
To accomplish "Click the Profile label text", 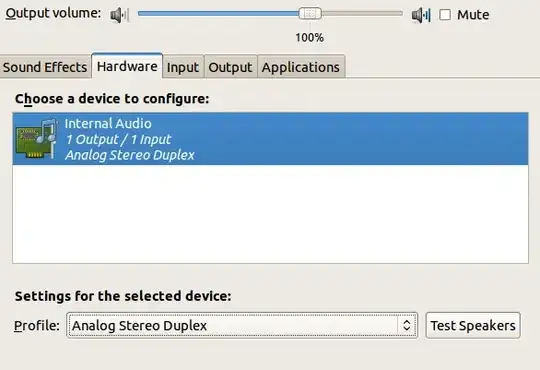I will click(x=37, y=326).
